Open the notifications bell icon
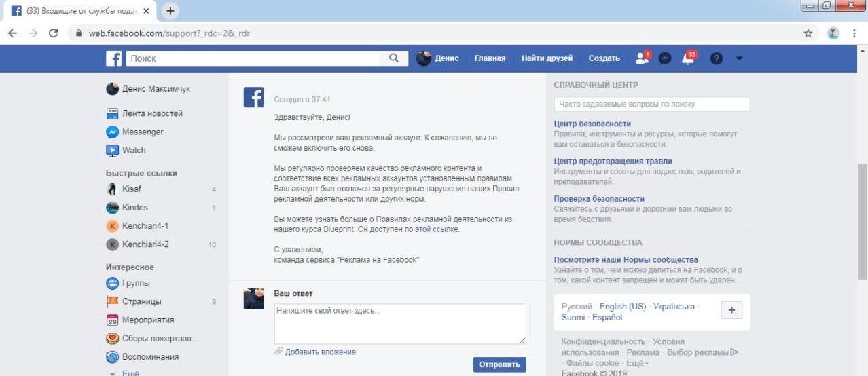This screenshot has height=376, width=868. tap(688, 59)
